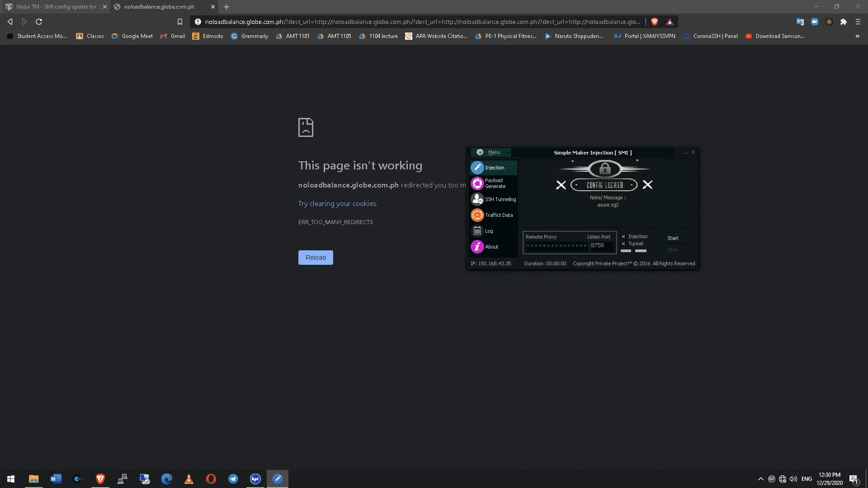Click the crossed-brushes icon right of Config Locked
This screenshot has width=868, height=488.
point(647,185)
